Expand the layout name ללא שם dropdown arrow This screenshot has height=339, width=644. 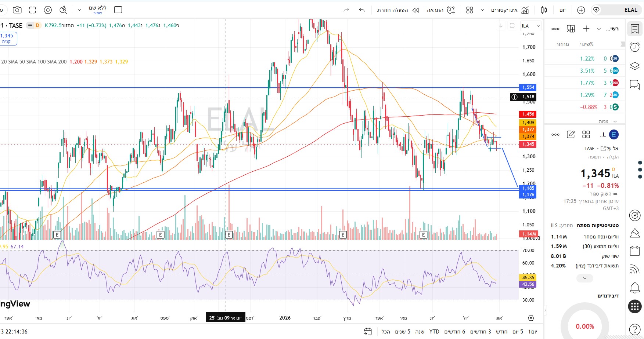[79, 10]
